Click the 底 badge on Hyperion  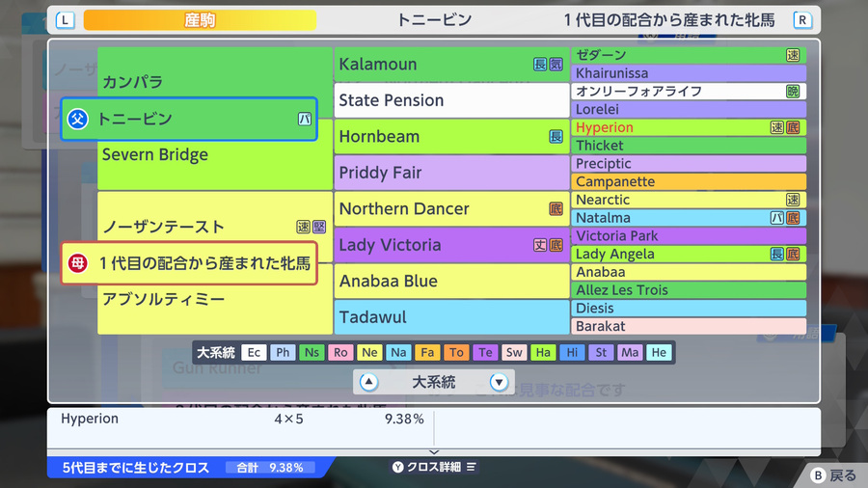tap(793, 127)
